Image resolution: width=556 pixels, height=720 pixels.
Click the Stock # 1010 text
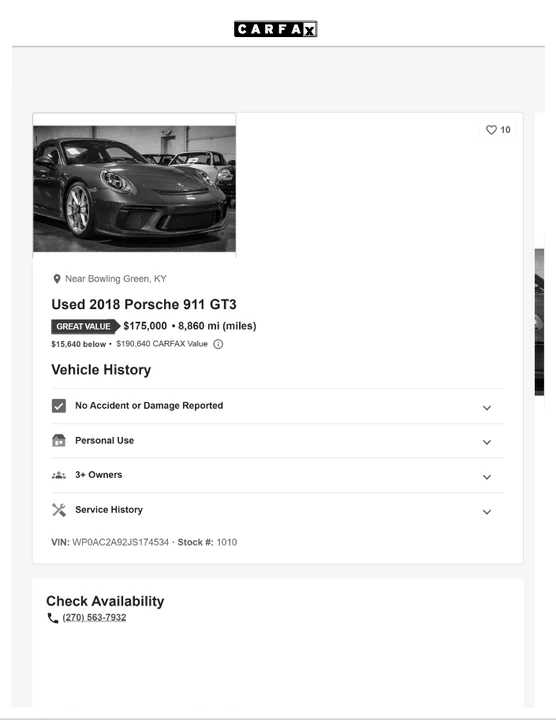tap(207, 542)
